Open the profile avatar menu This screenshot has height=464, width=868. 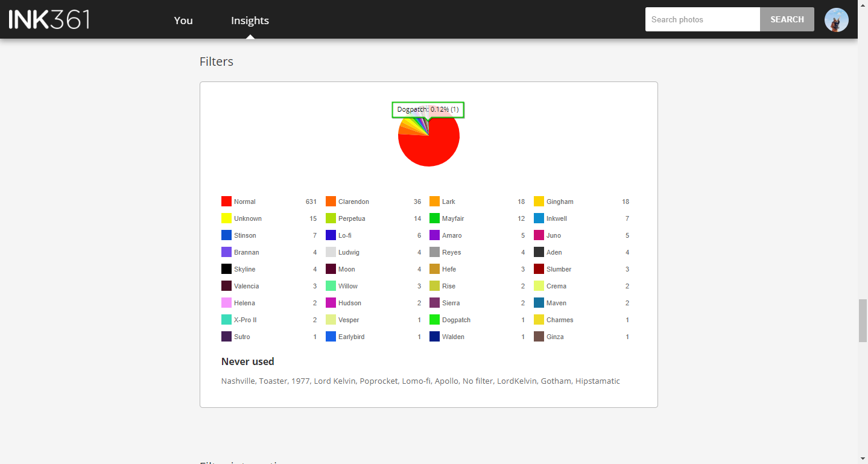pos(837,20)
